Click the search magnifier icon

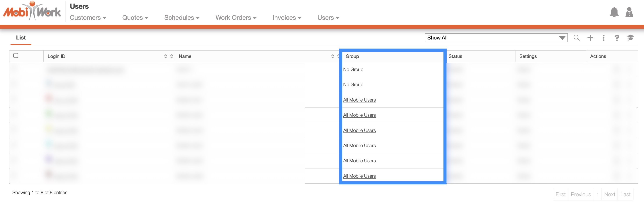(576, 38)
